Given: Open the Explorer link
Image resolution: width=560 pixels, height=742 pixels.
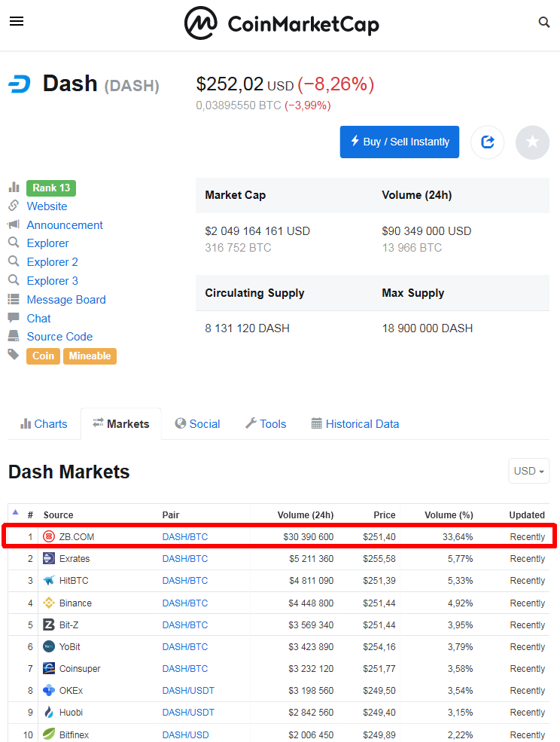Looking at the screenshot, I should click(47, 243).
